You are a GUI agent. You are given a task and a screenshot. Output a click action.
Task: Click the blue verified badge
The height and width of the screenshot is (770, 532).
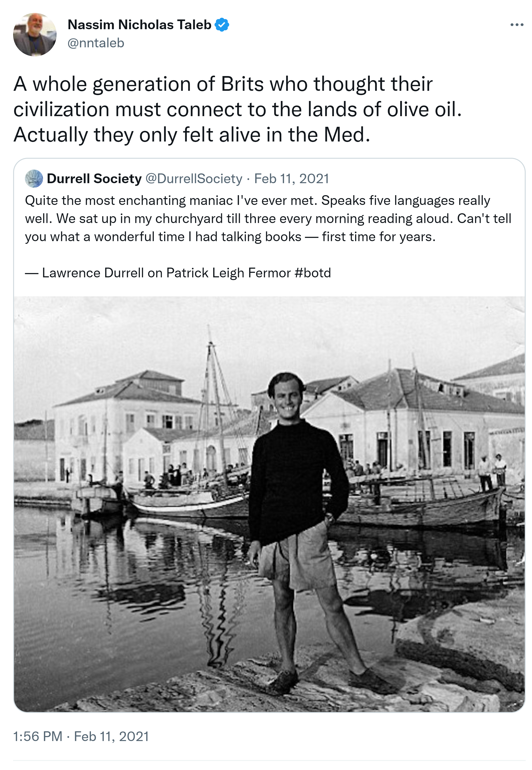point(222,25)
